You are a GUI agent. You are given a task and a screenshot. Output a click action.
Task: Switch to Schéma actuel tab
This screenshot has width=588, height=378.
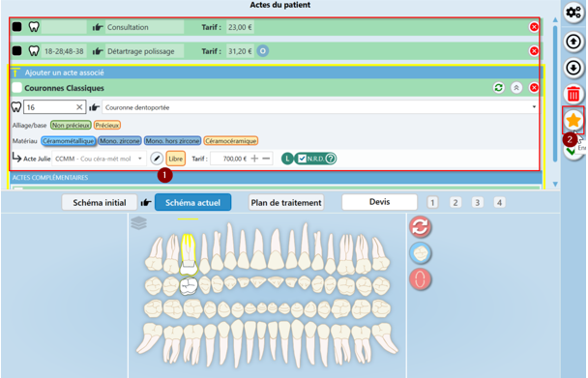coord(192,202)
